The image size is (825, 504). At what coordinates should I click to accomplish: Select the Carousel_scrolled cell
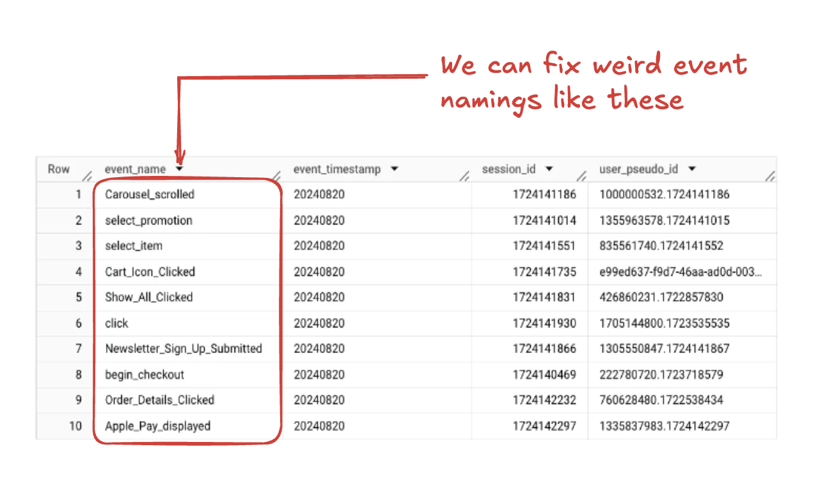[x=150, y=194]
